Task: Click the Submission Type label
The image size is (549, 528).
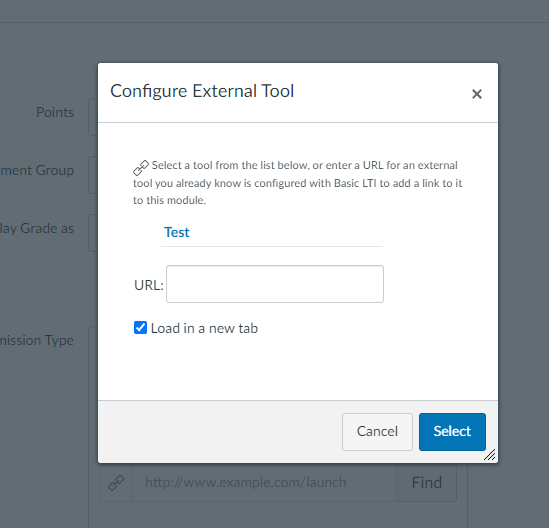Action: point(37,340)
